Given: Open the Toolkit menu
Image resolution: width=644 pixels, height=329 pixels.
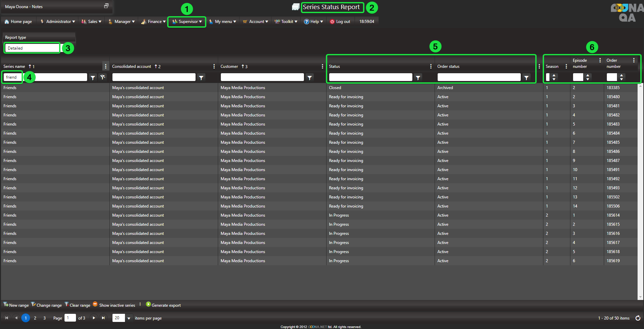Looking at the screenshot, I should tap(286, 22).
